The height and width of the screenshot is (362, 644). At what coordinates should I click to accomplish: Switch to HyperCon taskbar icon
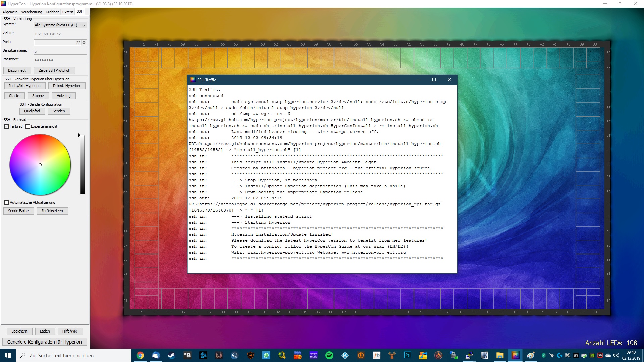pyautogui.click(x=515, y=355)
